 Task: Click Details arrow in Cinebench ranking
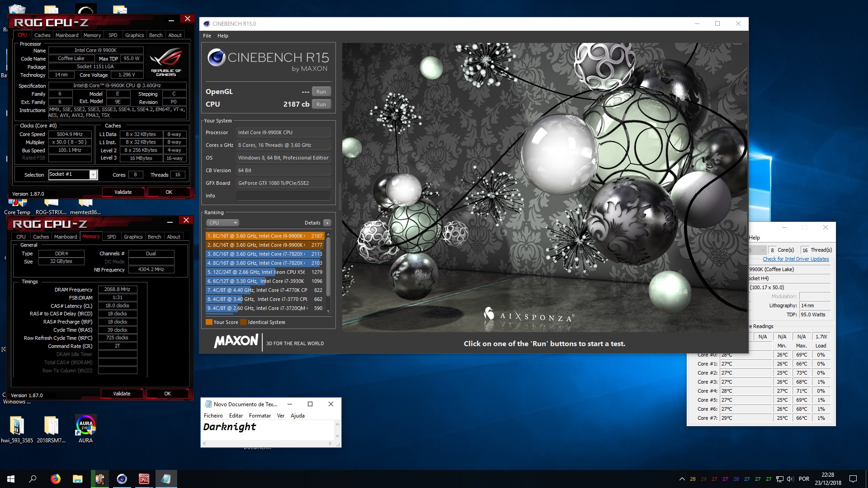[x=327, y=223]
